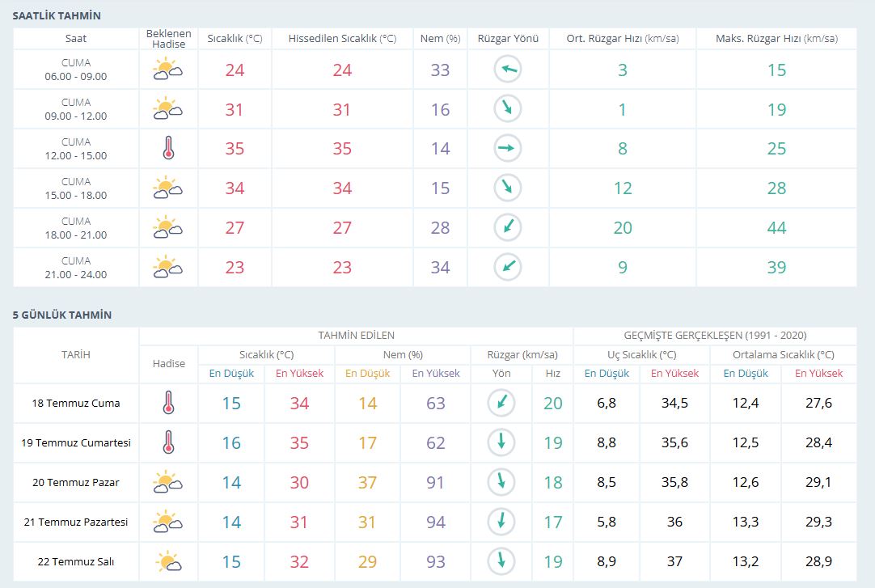Click the thermometer icon for 12.00 - 15.00
Image resolution: width=875 pixels, height=588 pixels.
pos(168,149)
